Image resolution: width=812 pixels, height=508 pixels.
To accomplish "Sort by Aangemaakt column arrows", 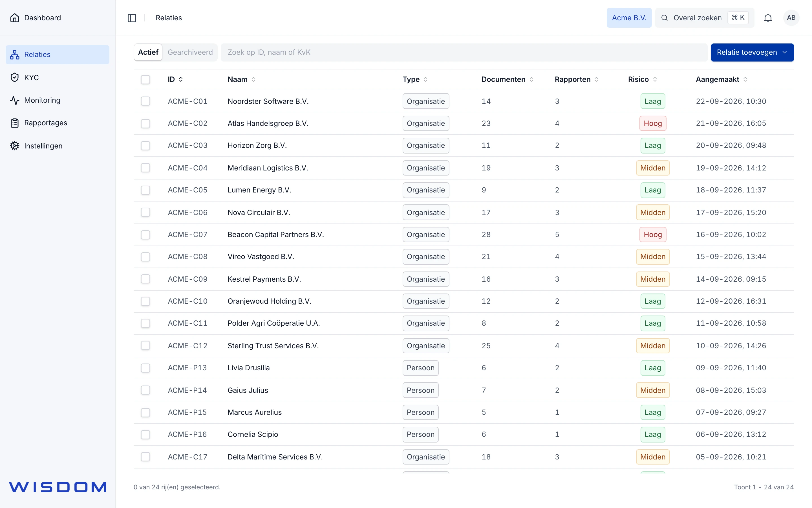I will click(745, 79).
